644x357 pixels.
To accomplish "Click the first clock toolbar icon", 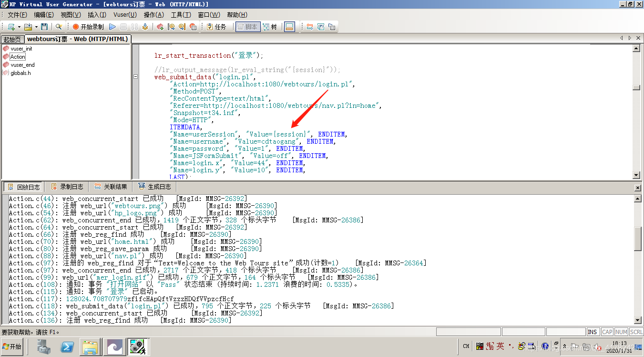I will tap(171, 27).
